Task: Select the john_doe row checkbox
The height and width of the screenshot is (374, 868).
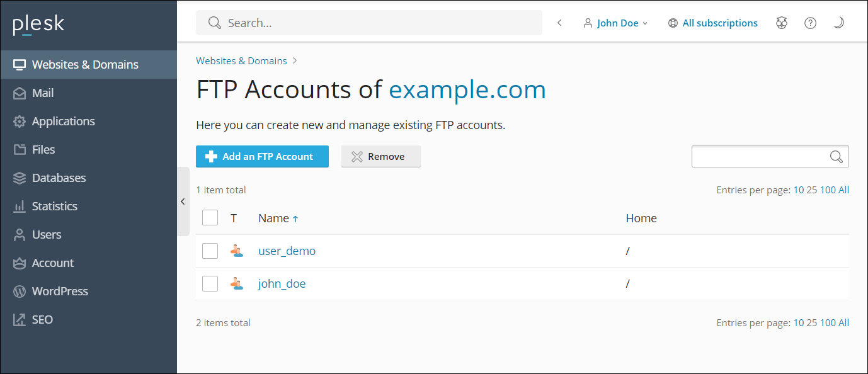Action: pos(210,284)
